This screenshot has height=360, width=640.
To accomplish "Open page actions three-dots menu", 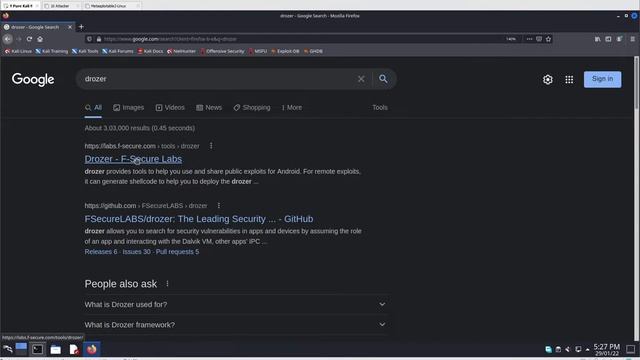I will tap(529, 39).
